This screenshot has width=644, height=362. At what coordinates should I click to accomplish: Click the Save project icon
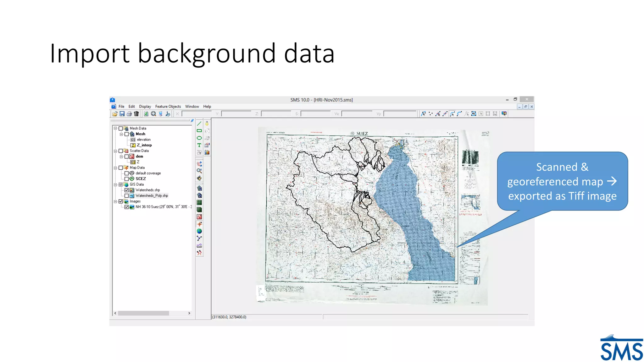point(122,114)
